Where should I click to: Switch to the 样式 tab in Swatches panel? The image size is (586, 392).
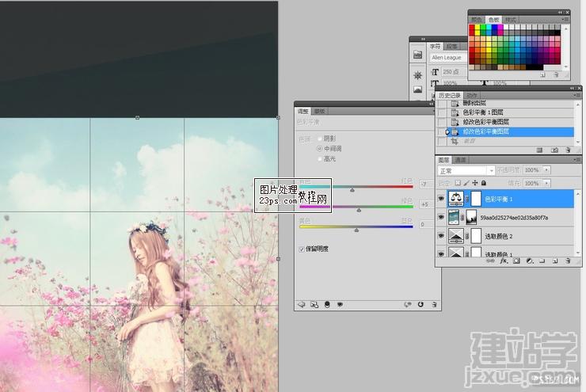pos(510,20)
